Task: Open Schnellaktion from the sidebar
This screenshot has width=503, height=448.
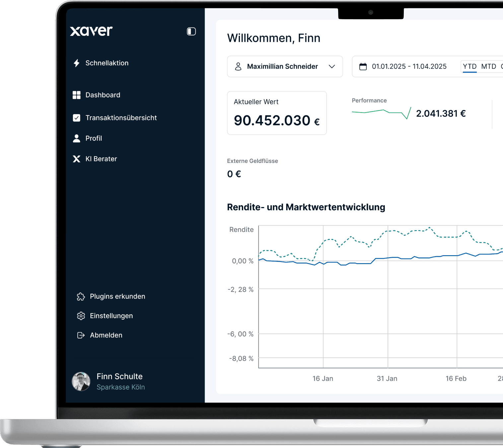Action: coord(107,63)
